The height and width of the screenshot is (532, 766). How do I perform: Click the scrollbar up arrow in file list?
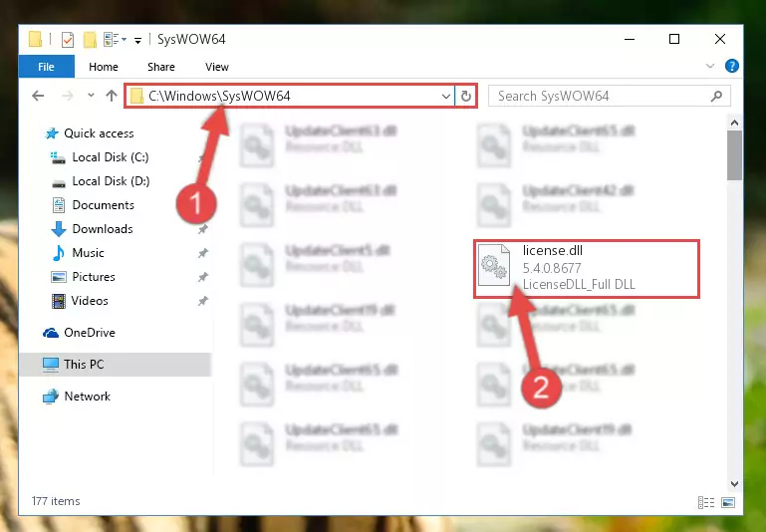click(x=734, y=124)
